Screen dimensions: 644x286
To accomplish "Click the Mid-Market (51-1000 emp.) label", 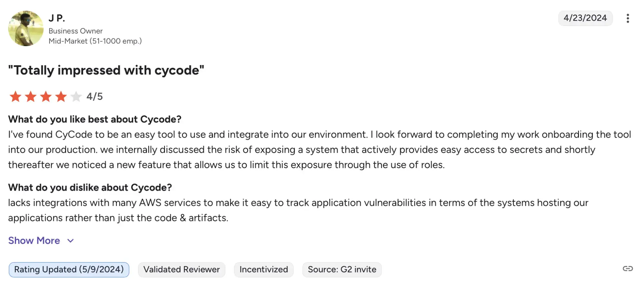I will (x=95, y=41).
